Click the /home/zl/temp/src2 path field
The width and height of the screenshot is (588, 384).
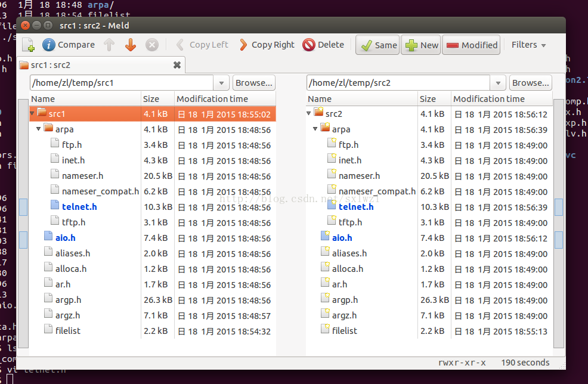tap(398, 83)
